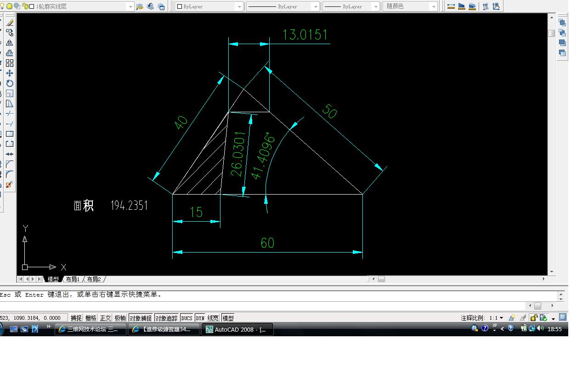Screen dimensions: 588x368
Task: Open the 随颜色 plot style dropdown
Action: [434, 6]
